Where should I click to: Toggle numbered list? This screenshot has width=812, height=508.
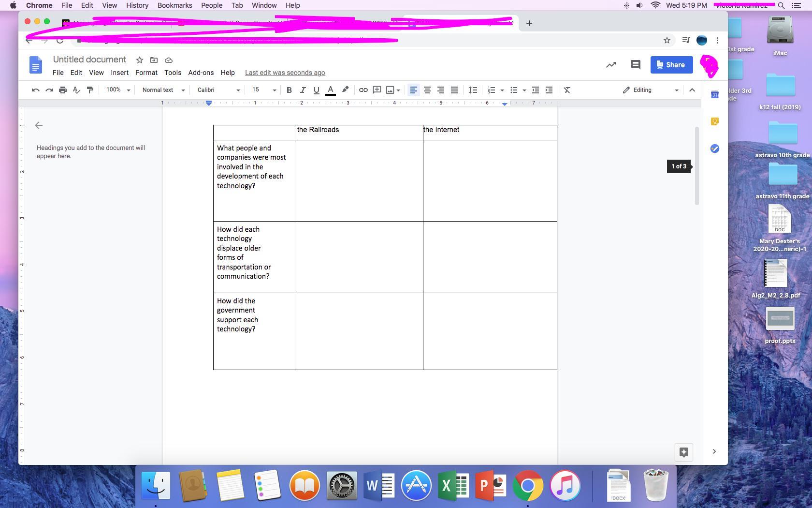coord(492,90)
